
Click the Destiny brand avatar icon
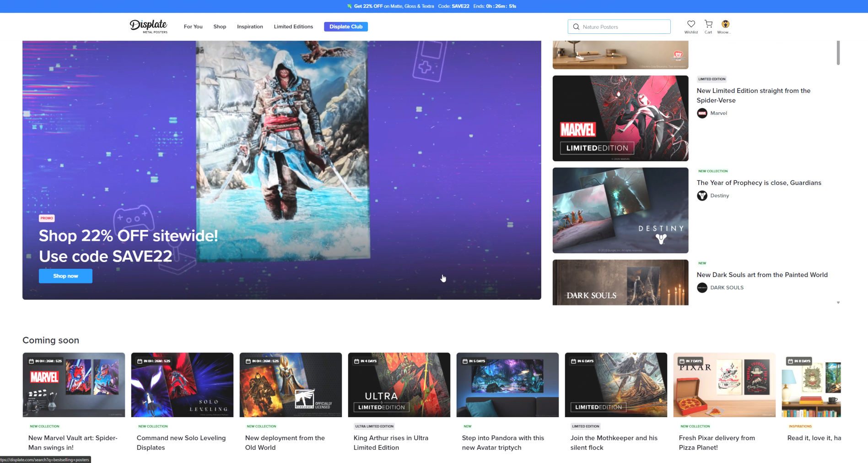pyautogui.click(x=702, y=196)
